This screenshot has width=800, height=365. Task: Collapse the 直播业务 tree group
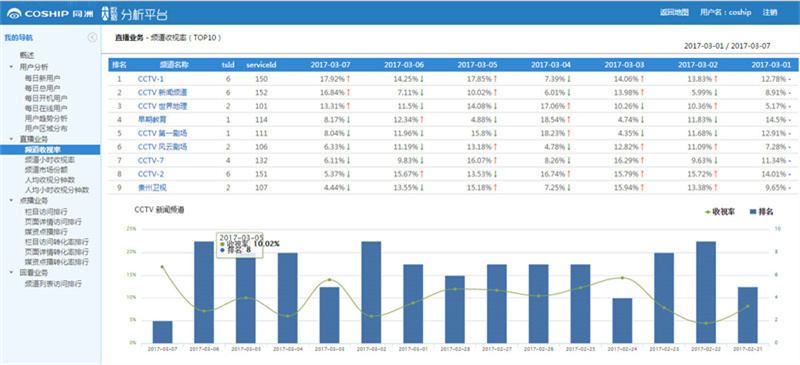11,139
